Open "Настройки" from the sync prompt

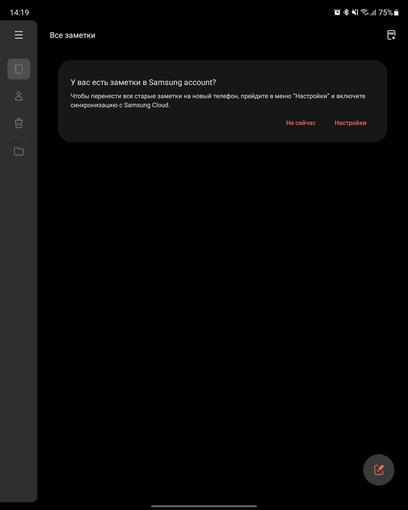(x=350, y=123)
